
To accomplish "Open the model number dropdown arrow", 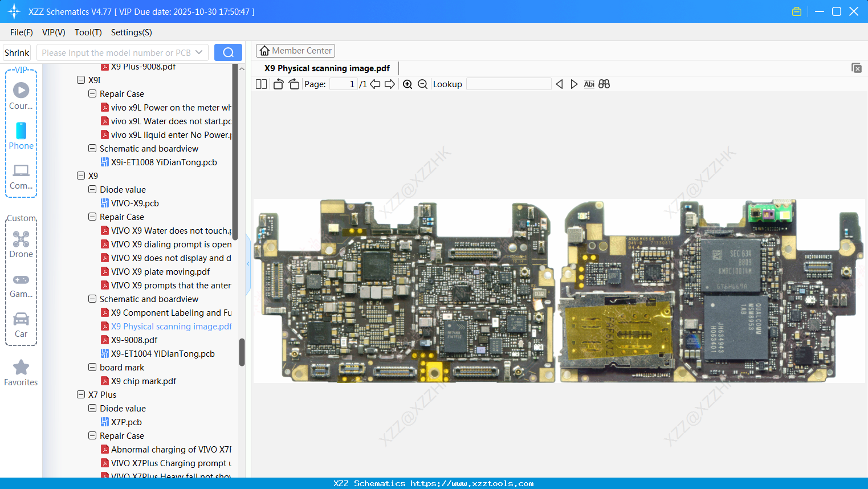I will (199, 52).
